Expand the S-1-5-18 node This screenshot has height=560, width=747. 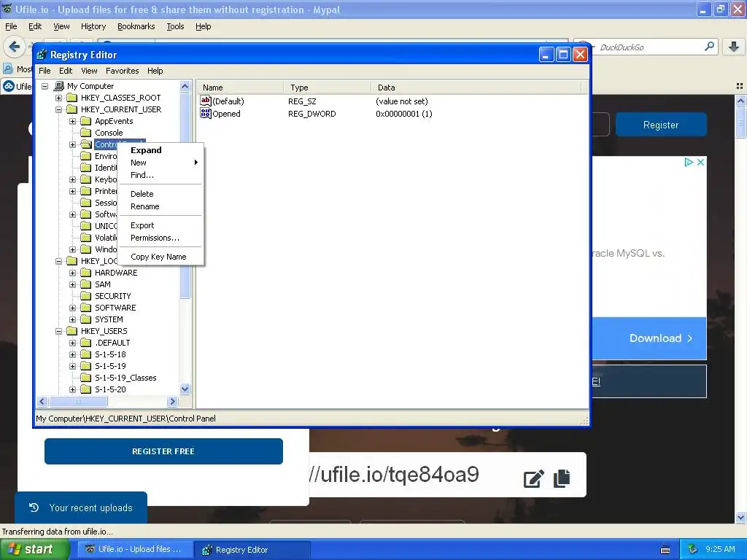click(x=72, y=354)
